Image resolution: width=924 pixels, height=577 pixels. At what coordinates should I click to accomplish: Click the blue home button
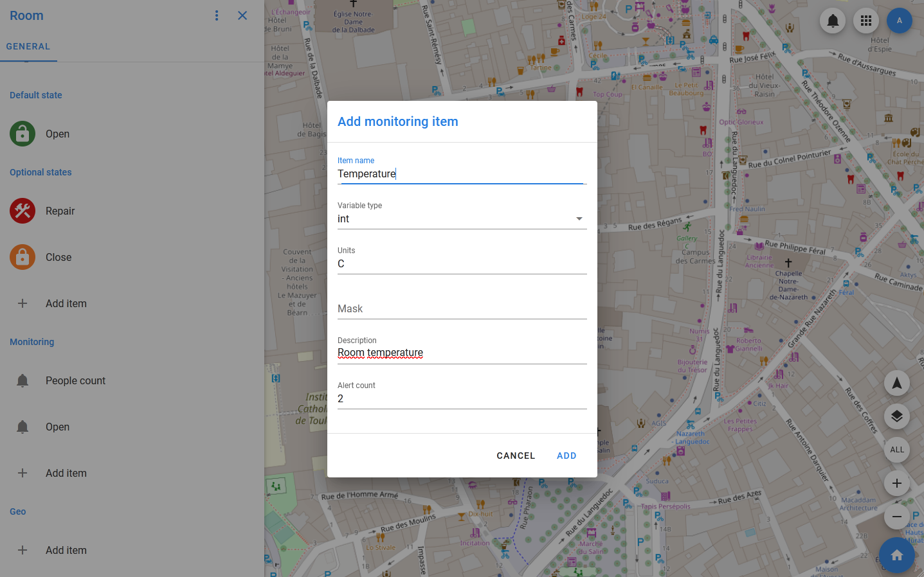click(896, 555)
